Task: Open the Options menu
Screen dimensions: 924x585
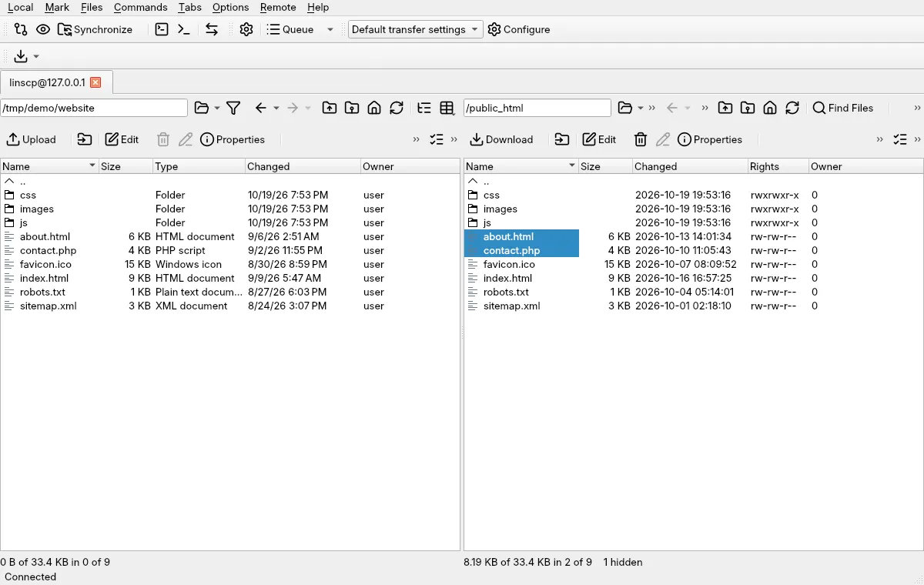Action: click(231, 7)
